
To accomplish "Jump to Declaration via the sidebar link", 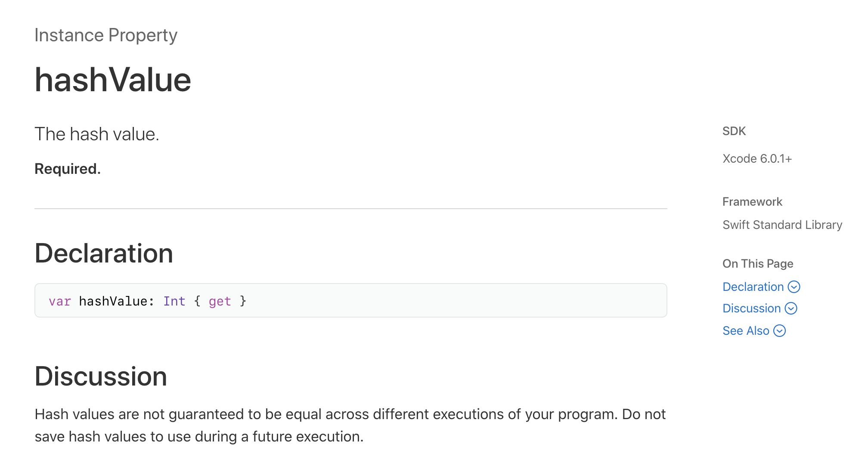I will coord(753,287).
